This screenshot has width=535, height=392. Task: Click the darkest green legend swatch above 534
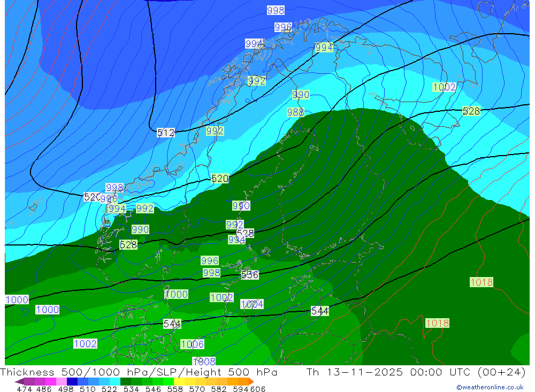[x=126, y=381]
